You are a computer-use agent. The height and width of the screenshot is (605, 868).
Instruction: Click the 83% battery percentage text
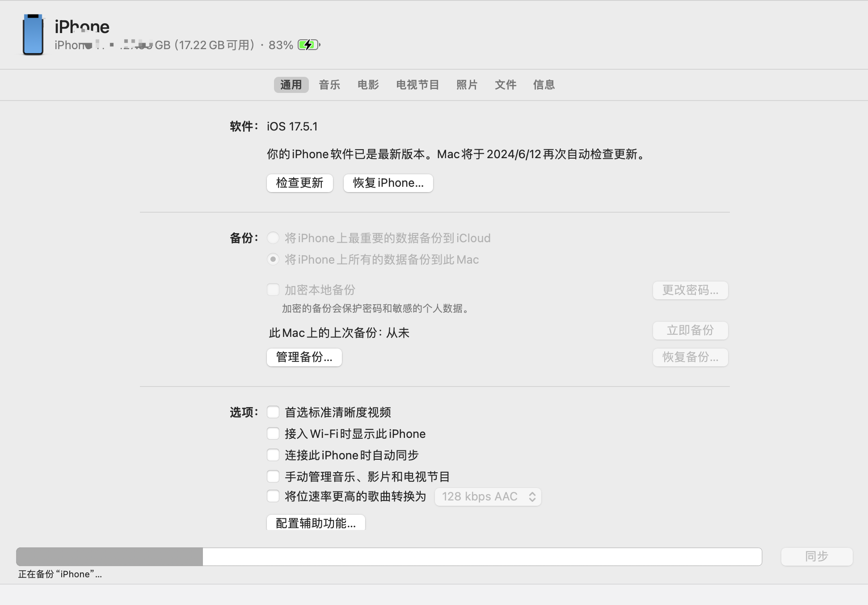point(281,45)
